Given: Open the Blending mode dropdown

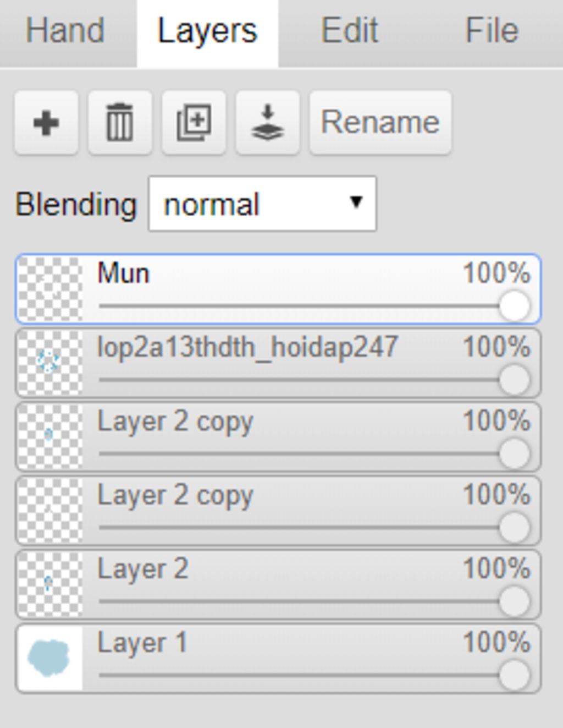Looking at the screenshot, I should 262,204.
